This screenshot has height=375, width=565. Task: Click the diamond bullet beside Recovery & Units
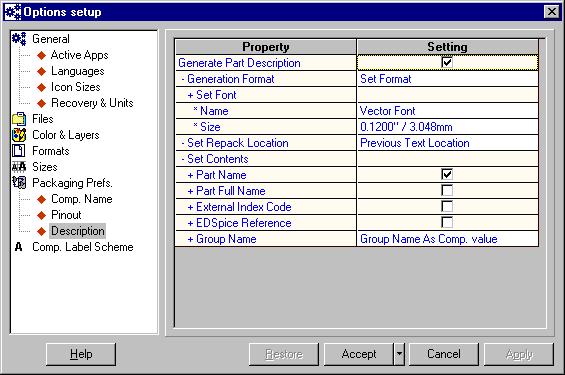[42, 103]
